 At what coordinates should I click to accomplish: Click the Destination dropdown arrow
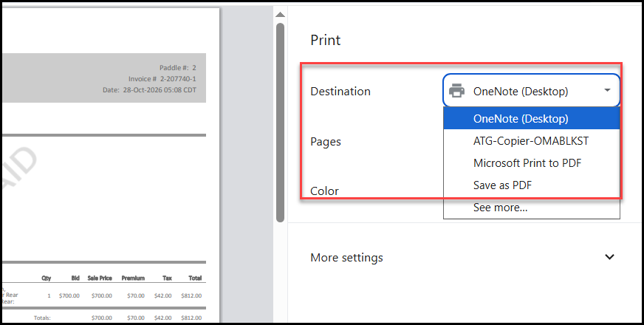(608, 90)
